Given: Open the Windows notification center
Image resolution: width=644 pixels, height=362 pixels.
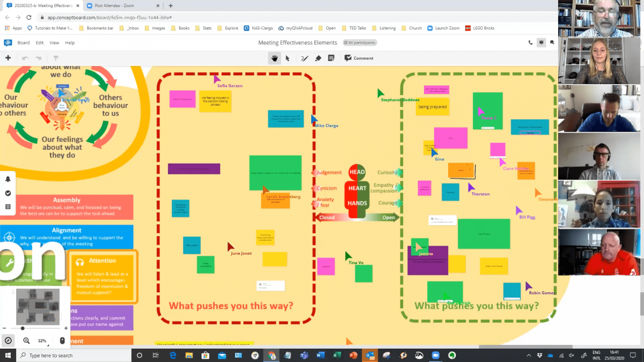Looking at the screenshot, I should [x=633, y=355].
